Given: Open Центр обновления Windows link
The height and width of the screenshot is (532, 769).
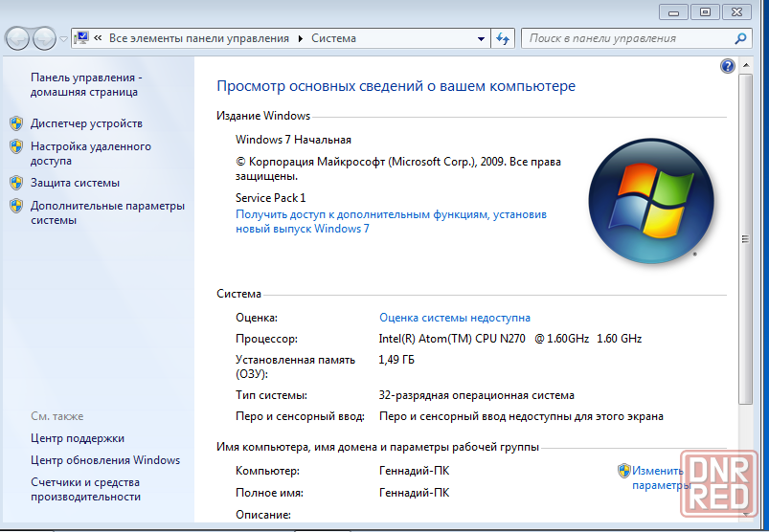Looking at the screenshot, I should point(104,460).
